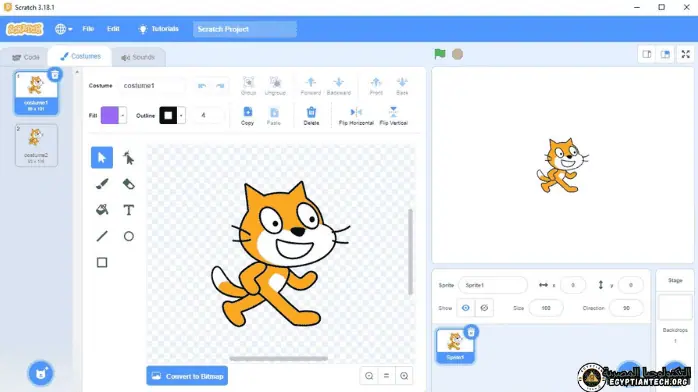Switch to large stage layout
The height and width of the screenshot is (392, 698).
665,54
